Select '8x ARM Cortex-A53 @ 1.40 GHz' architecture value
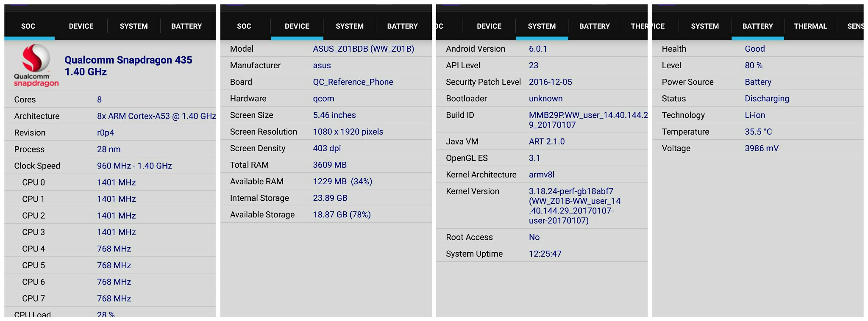The width and height of the screenshot is (868, 321). (156, 116)
